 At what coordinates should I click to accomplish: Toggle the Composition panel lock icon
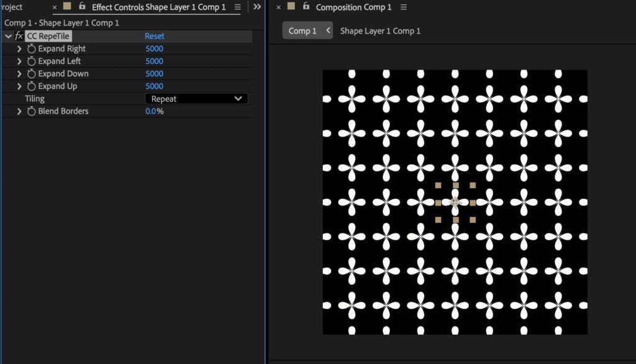pos(306,7)
